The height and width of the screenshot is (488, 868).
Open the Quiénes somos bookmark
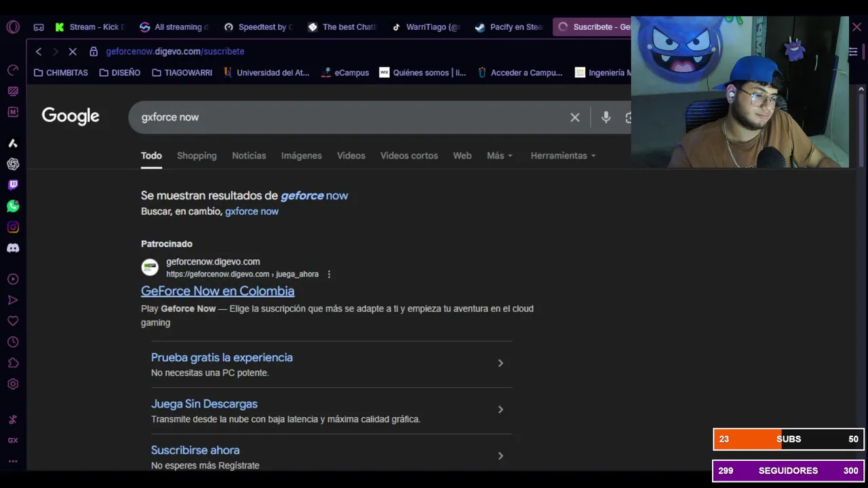[422, 73]
